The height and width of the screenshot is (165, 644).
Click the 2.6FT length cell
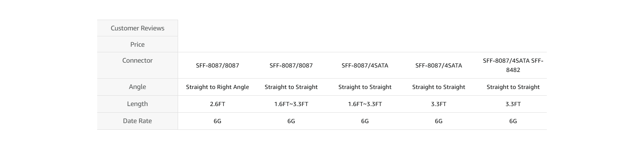pyautogui.click(x=217, y=104)
